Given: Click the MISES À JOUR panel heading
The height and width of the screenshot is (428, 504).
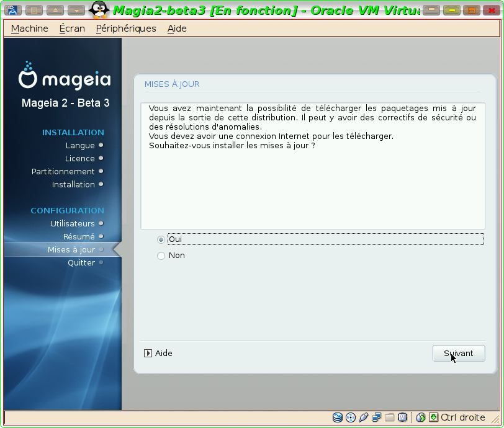Looking at the screenshot, I should click(172, 84).
